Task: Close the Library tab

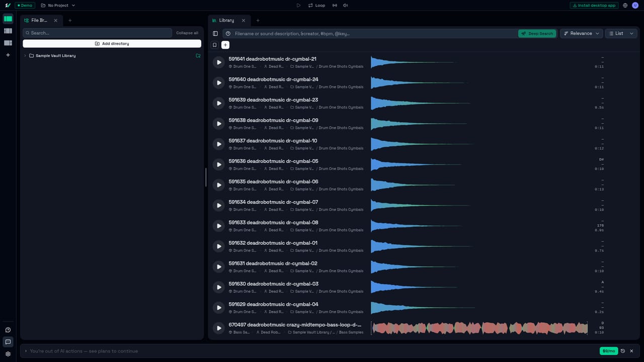Action: click(x=244, y=20)
